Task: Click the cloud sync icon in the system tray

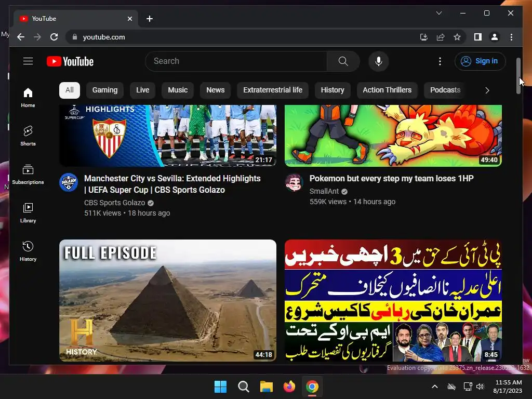Action: point(451,387)
